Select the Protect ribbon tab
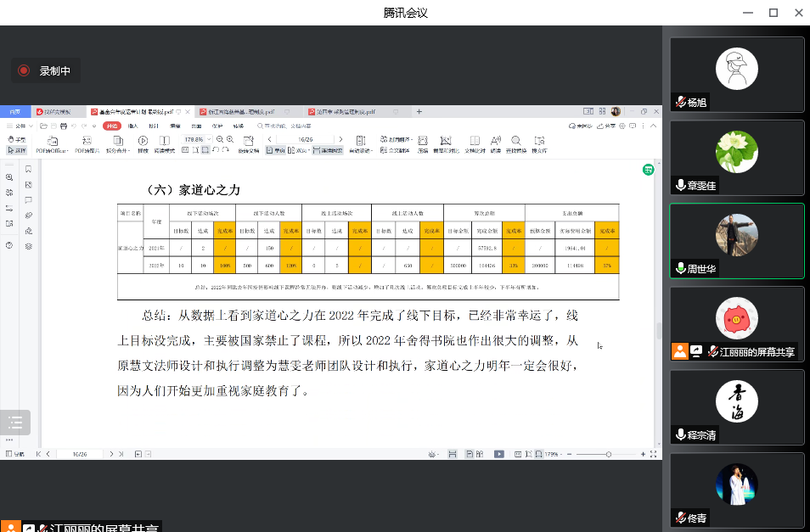The width and height of the screenshot is (810, 532). pos(217,126)
